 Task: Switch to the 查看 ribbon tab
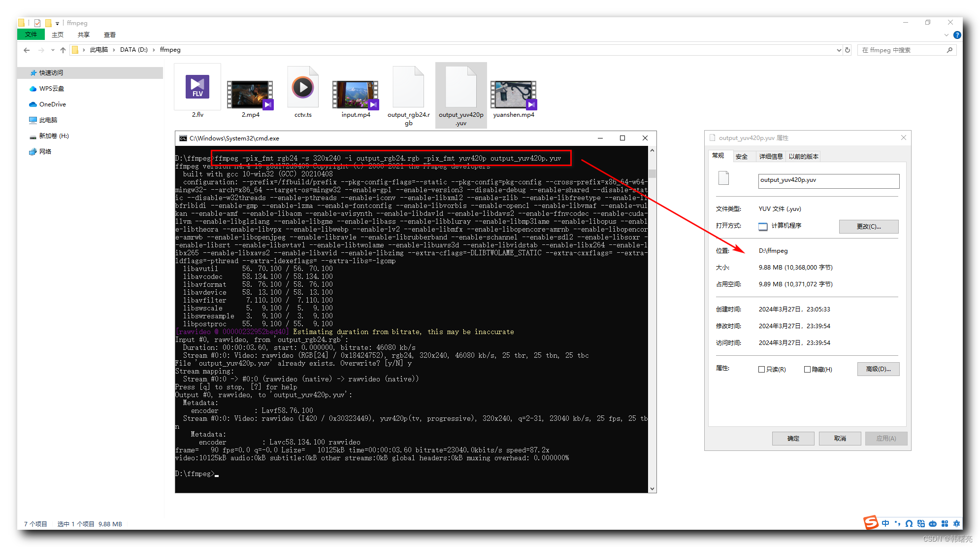click(109, 34)
